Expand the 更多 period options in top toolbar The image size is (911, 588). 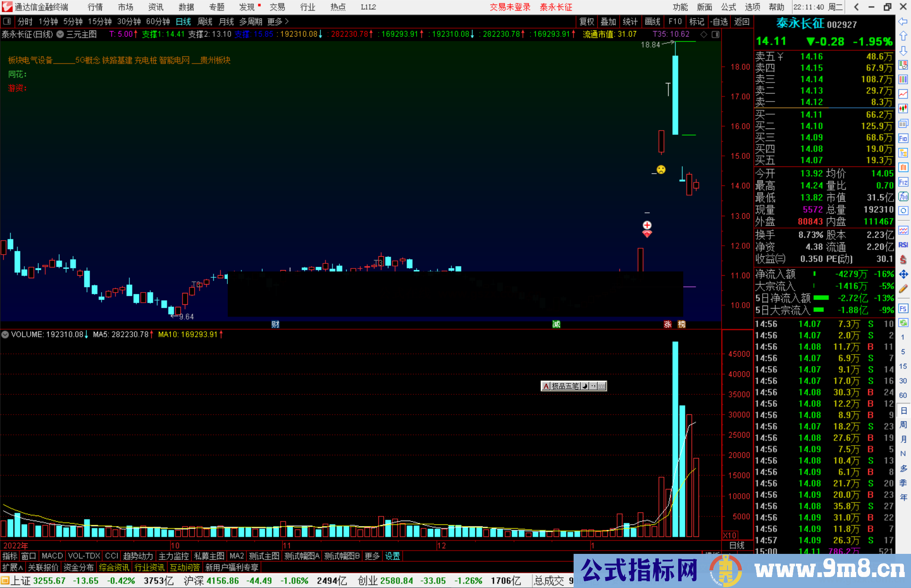tap(278, 21)
